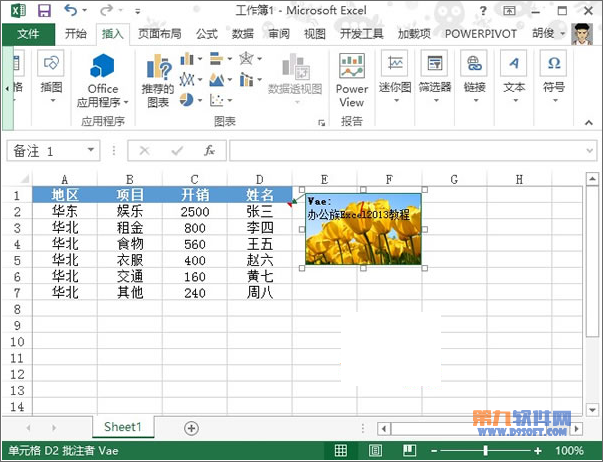The height and width of the screenshot is (462, 603).
Task: Switch to Page Layout view in status bar
Action: pos(375,450)
